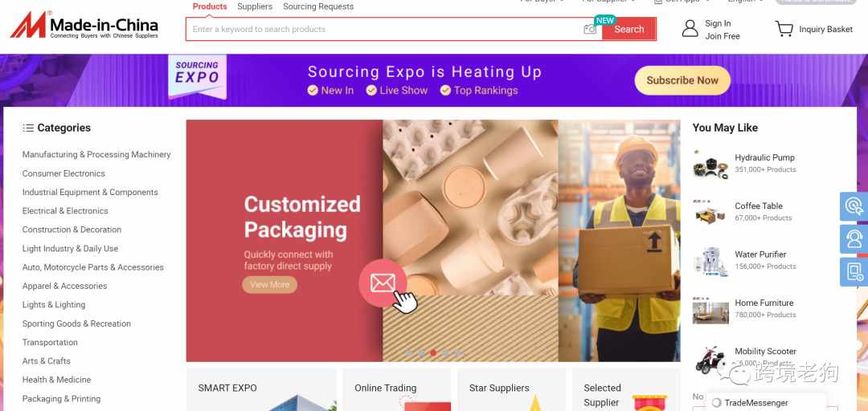Switch to the Suppliers tab

pos(255,6)
